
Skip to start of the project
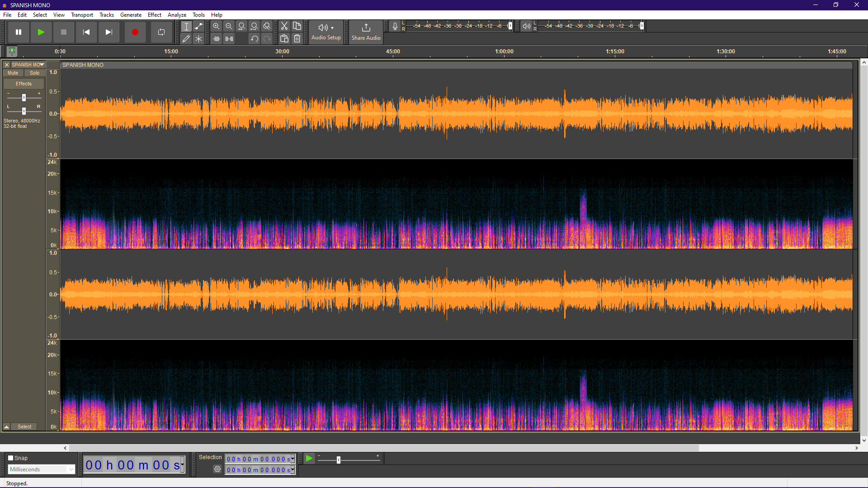(86, 32)
